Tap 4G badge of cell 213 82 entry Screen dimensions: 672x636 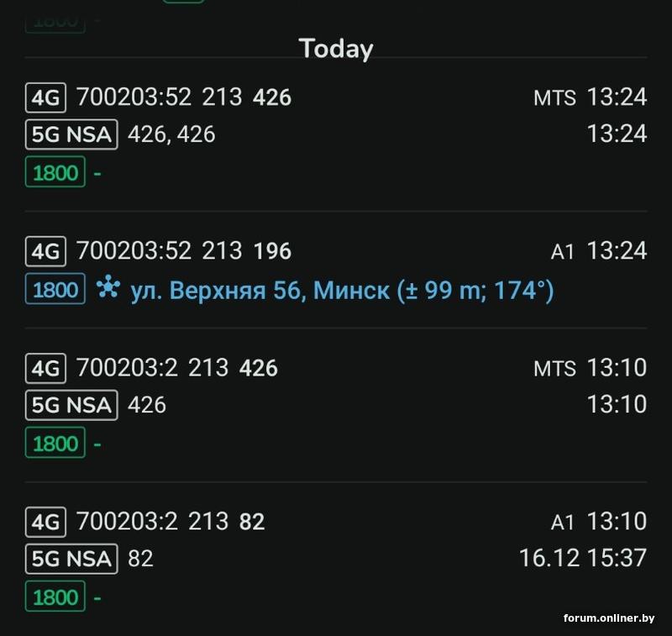pos(45,522)
